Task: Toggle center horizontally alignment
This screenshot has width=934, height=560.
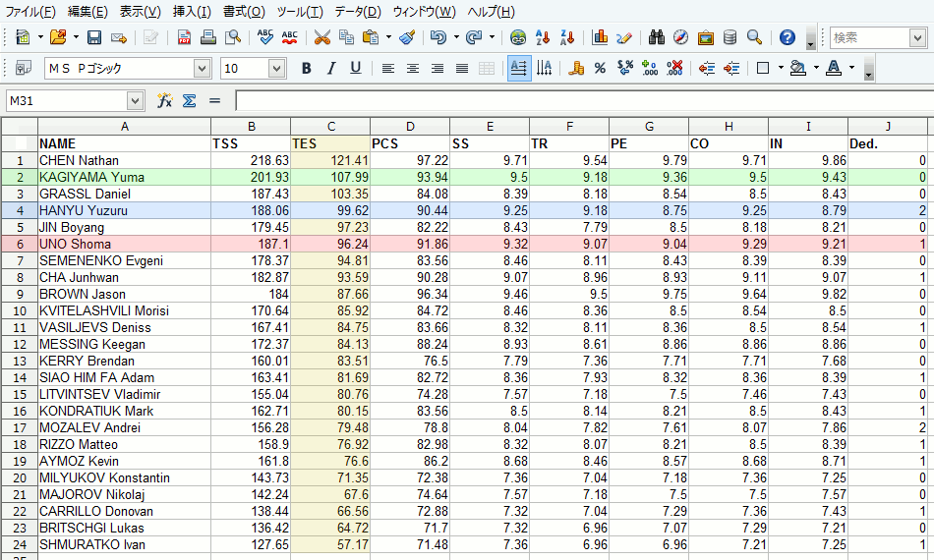Action: 413,68
